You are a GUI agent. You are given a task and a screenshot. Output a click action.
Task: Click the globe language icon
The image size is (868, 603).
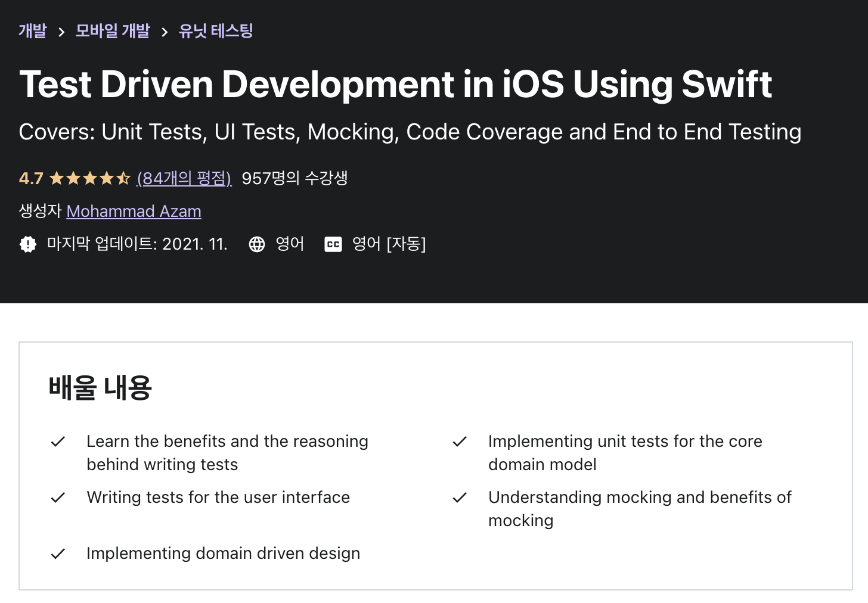[257, 244]
